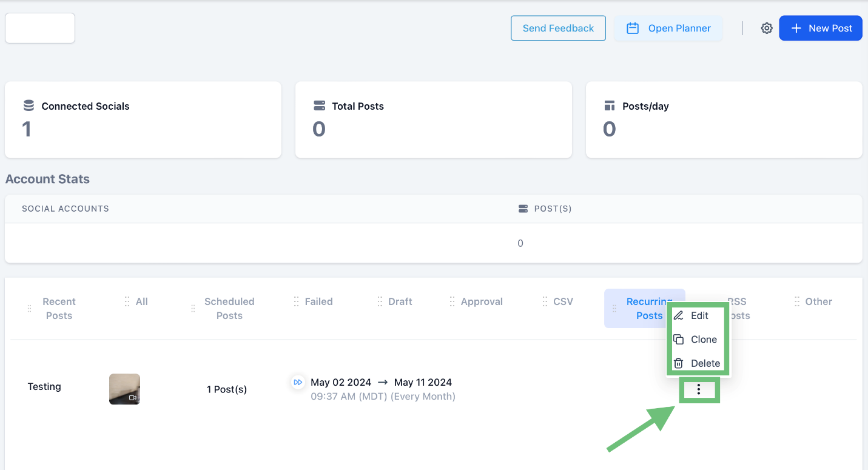Open the Scheduled Posts tab
Image resolution: width=868 pixels, height=470 pixels.
(229, 309)
